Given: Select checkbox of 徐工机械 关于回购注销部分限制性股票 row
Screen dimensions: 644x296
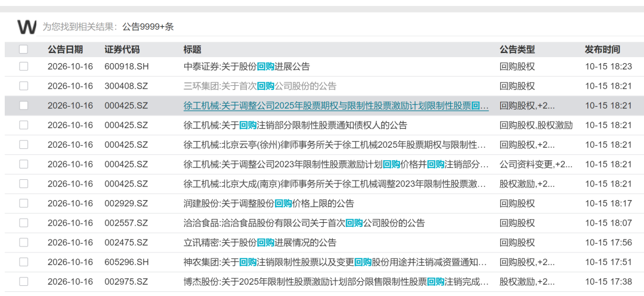Looking at the screenshot, I should [23, 125].
